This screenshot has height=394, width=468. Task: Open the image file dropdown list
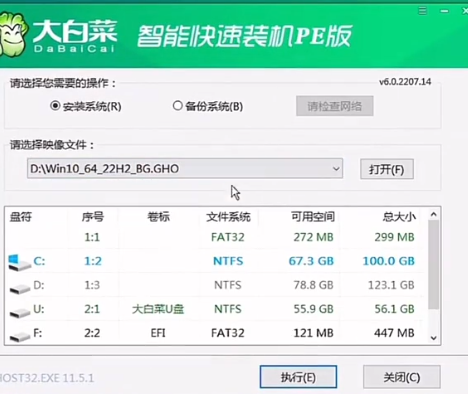point(336,169)
